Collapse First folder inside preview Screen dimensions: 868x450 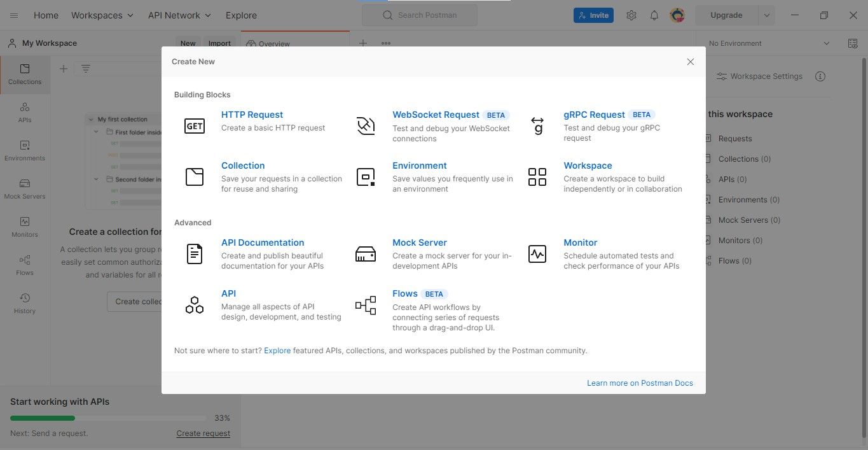(x=96, y=132)
